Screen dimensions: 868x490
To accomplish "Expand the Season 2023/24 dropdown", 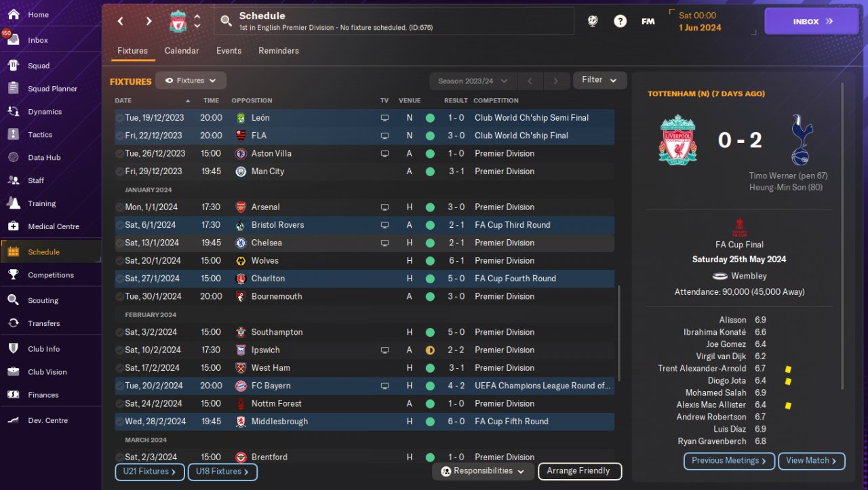I will (473, 81).
